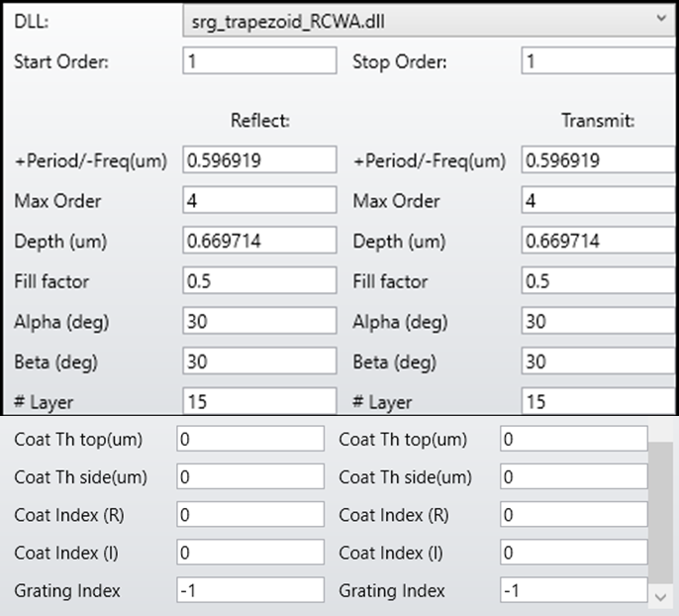Focus the Transmit Depth (um) field
The image size is (679, 616).
598,242
